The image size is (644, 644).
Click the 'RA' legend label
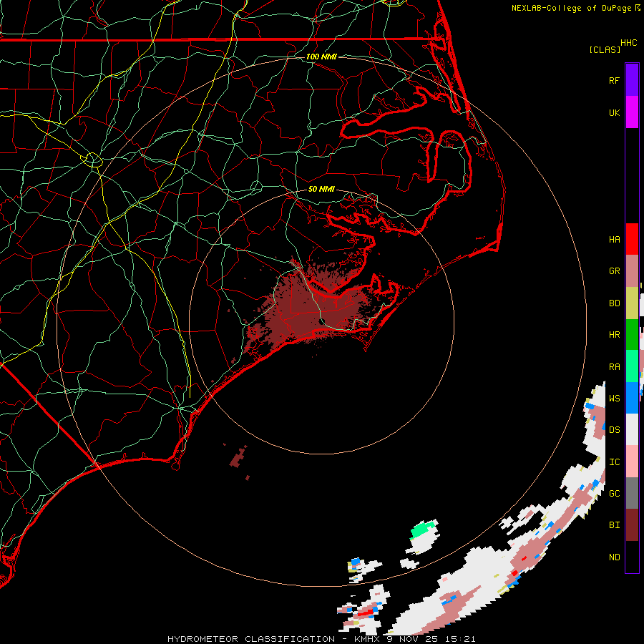point(614,366)
